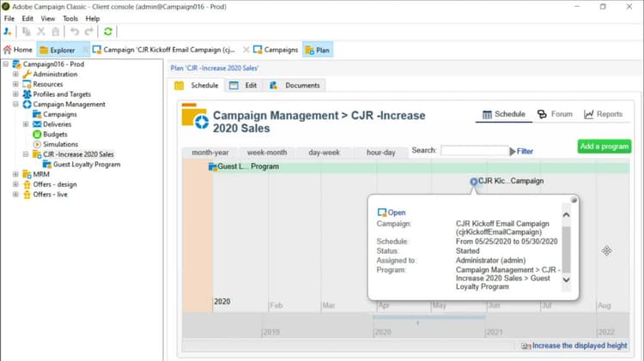
Task: Click the Paste toolbar icon
Action: tap(56, 32)
